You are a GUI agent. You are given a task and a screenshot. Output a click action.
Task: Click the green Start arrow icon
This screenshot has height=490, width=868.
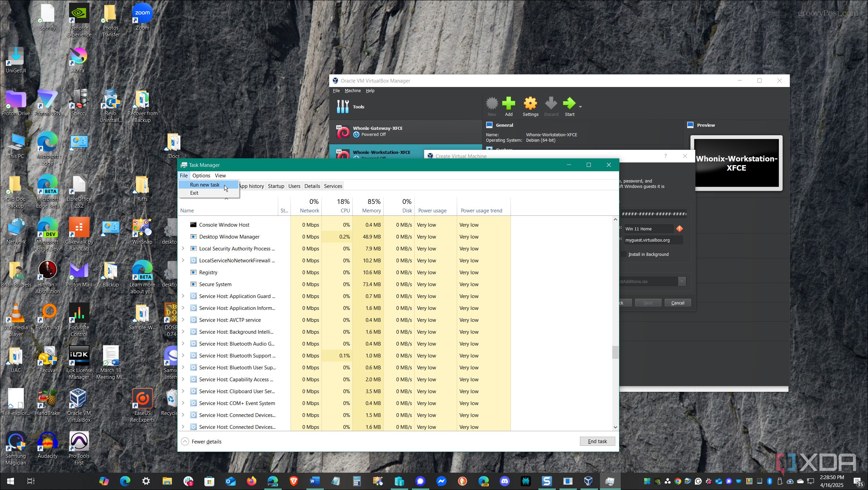(x=569, y=104)
